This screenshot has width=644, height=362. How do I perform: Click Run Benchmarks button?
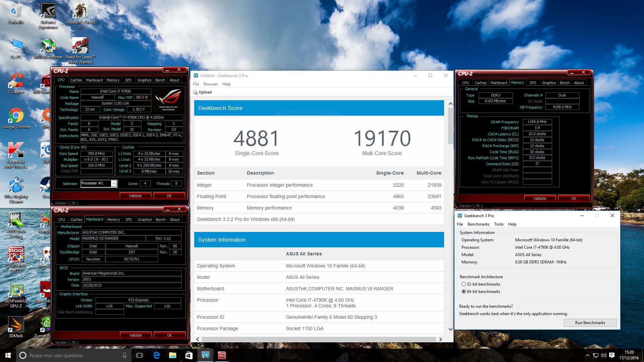[590, 323]
